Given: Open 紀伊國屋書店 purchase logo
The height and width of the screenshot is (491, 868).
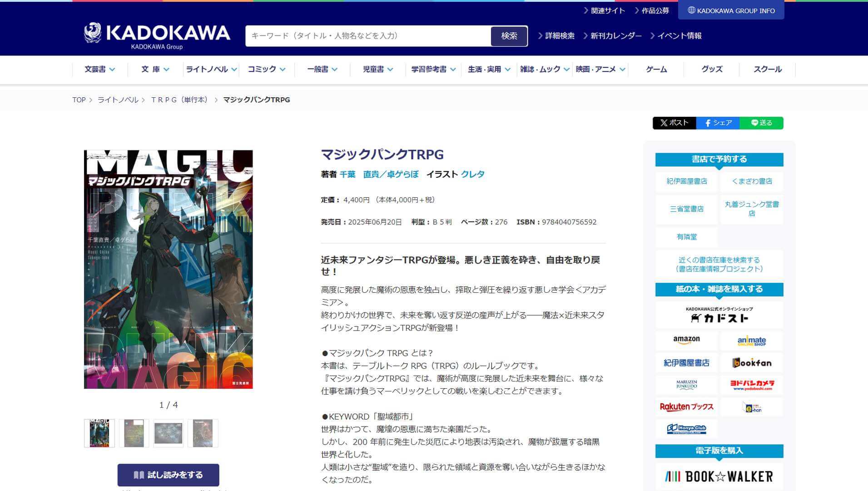Looking at the screenshot, I should (x=686, y=363).
